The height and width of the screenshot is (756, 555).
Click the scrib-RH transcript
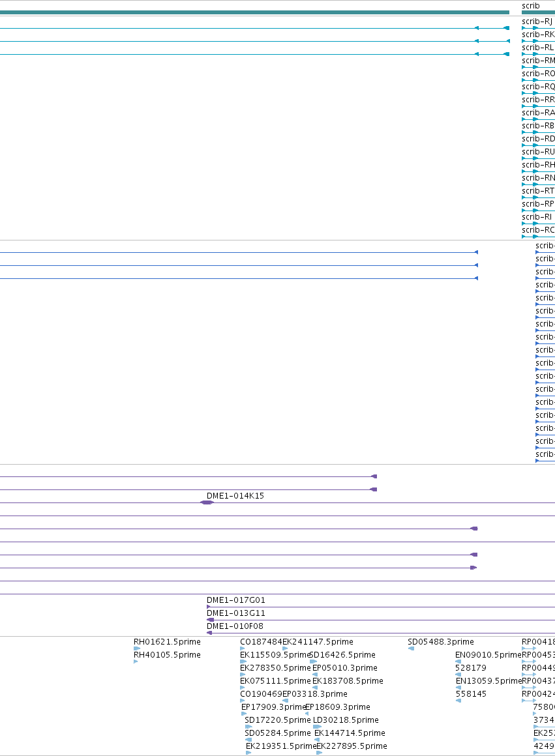pyautogui.click(x=538, y=164)
